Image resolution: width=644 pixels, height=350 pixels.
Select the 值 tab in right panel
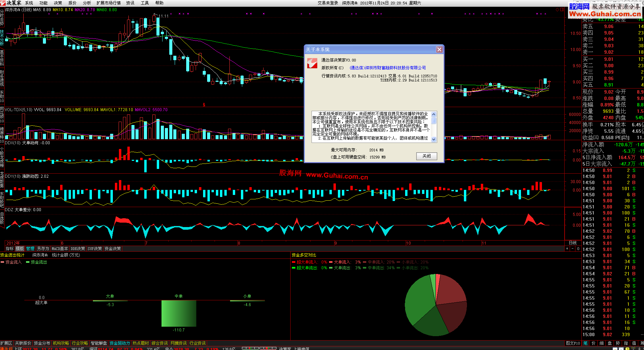point(634,343)
